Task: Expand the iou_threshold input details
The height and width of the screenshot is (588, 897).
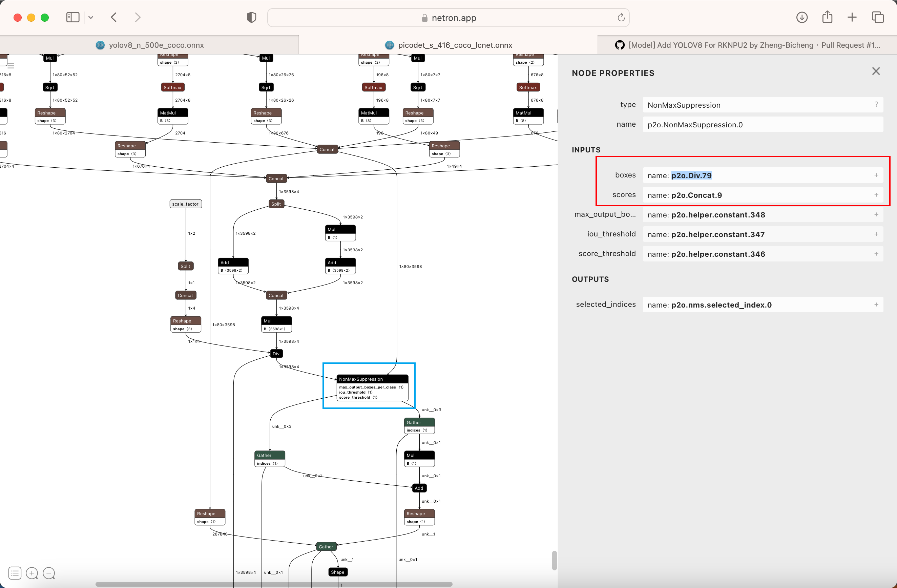Action: (876, 234)
